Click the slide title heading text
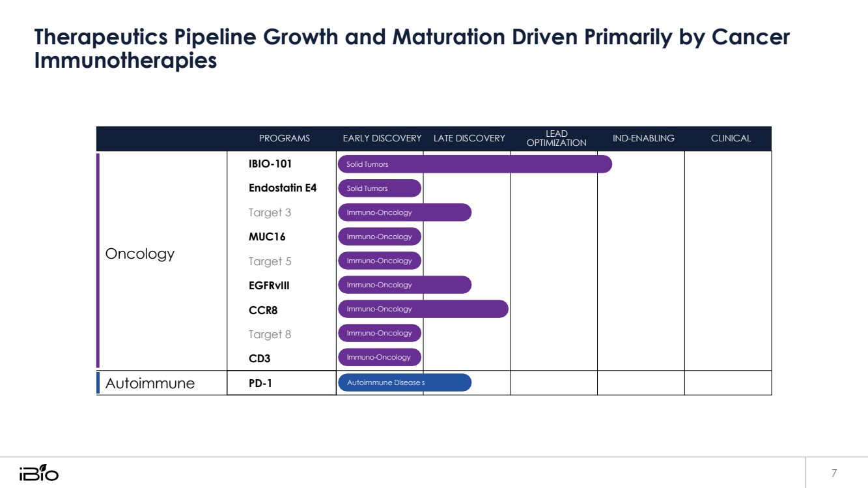The image size is (868, 488). click(x=412, y=49)
